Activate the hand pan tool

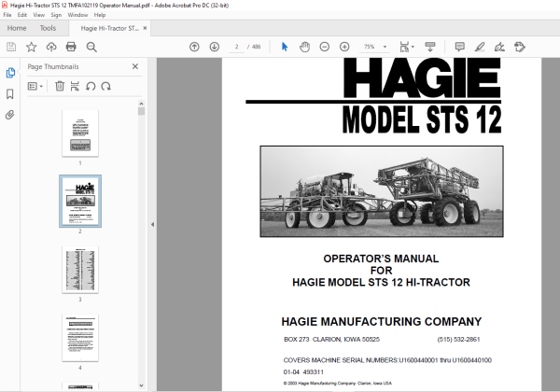[304, 47]
